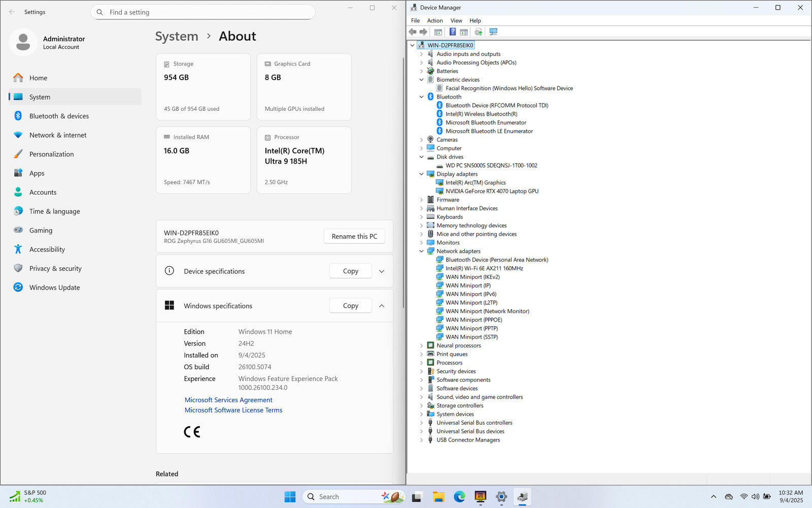
Task: Select Intel(R) Wi-Fi 6E AX211 adapter
Action: click(x=484, y=268)
